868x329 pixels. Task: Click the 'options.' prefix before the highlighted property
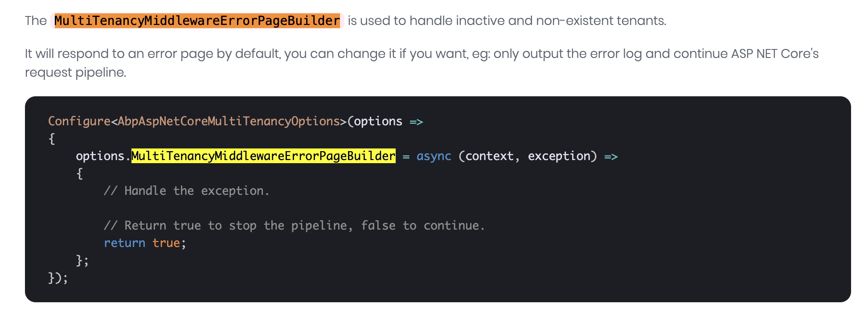[103, 156]
